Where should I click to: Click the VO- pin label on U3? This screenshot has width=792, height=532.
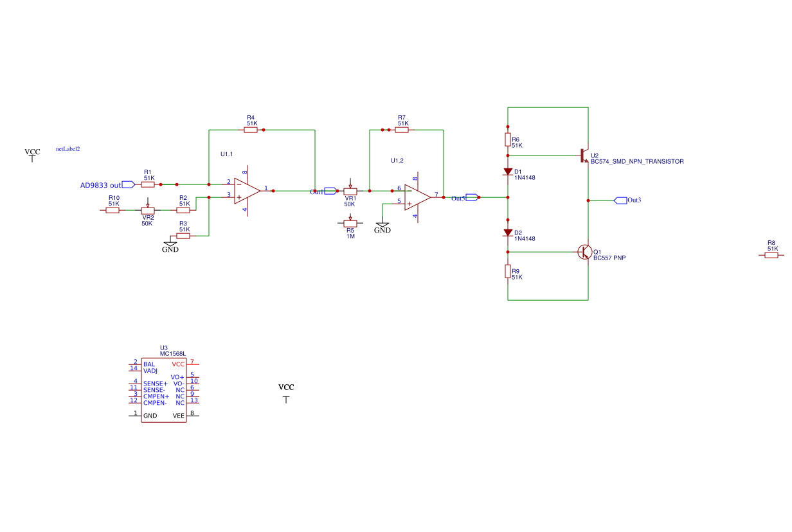click(179, 384)
